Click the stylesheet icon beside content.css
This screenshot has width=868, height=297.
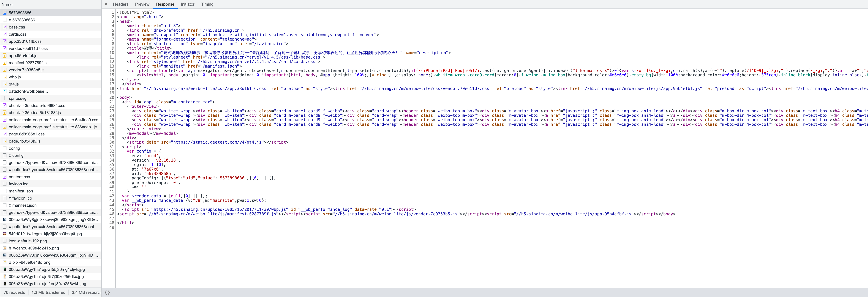click(5, 177)
